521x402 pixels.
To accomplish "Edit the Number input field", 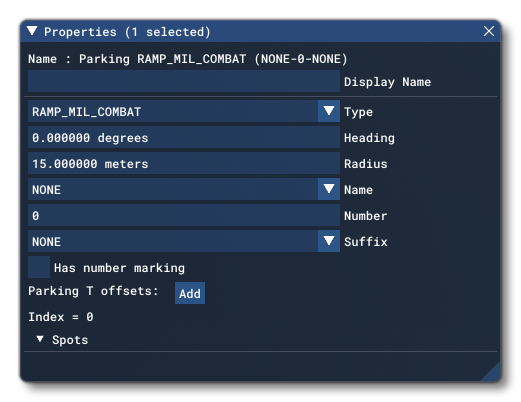I will [x=184, y=215].
